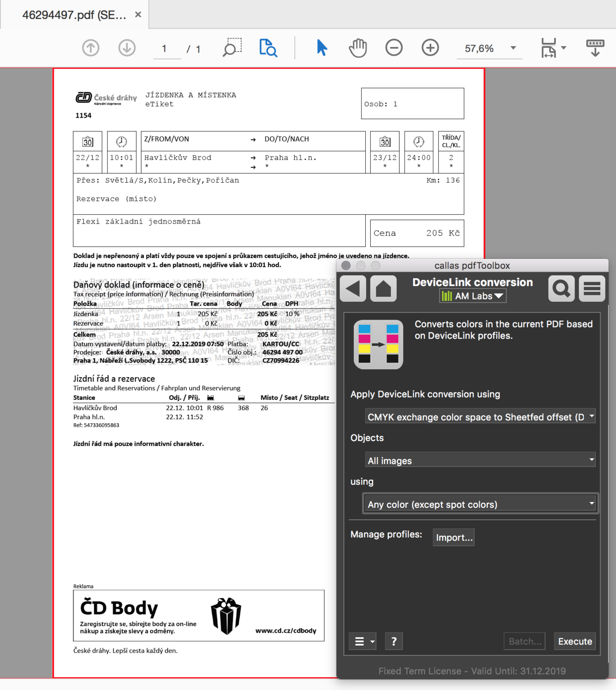Click the ČD Body gift icon
Screen dimensions: 616x690
[x=226, y=616]
